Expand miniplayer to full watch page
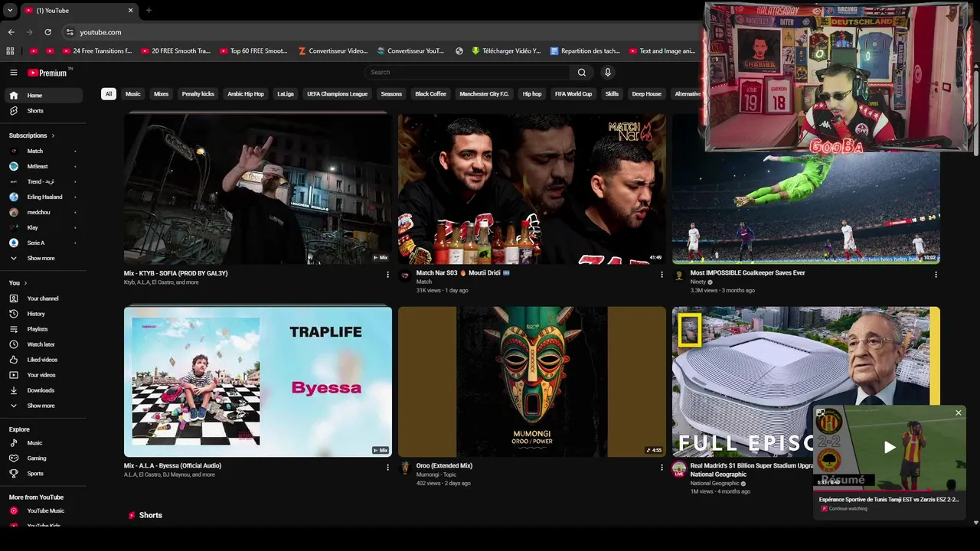 point(821,413)
